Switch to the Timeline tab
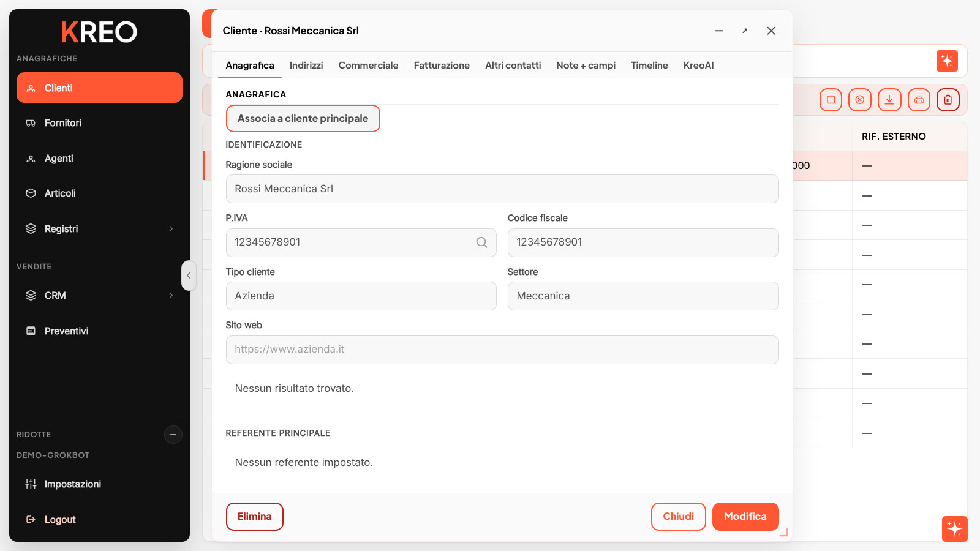This screenshot has height=551, width=980. point(649,66)
